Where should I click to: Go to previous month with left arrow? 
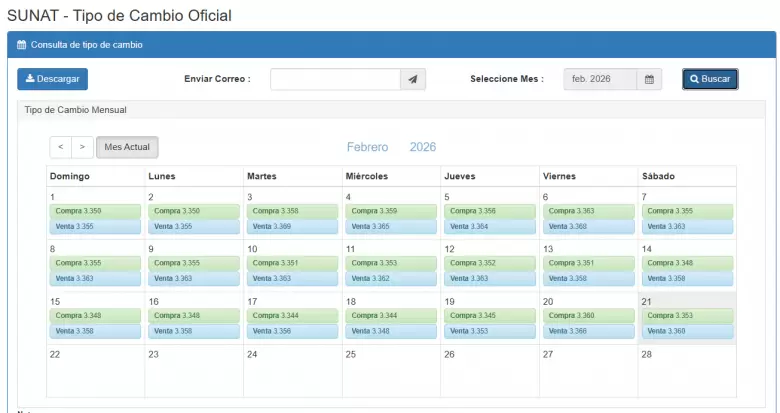click(60, 147)
